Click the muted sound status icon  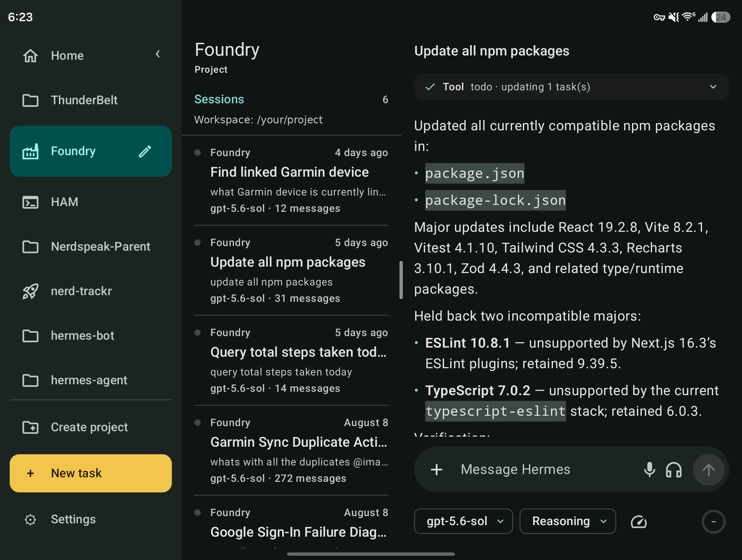click(673, 17)
